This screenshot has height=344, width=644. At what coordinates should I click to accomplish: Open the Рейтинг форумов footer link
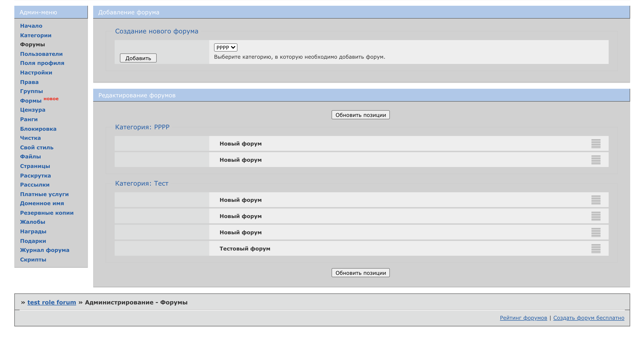click(523, 318)
